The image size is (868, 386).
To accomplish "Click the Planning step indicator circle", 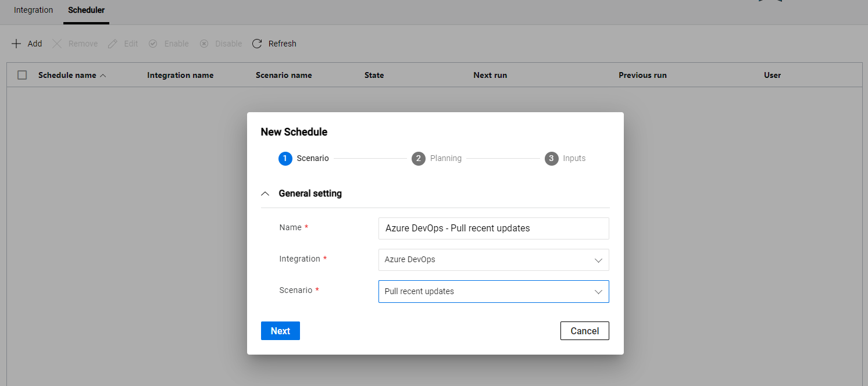I will [x=418, y=158].
